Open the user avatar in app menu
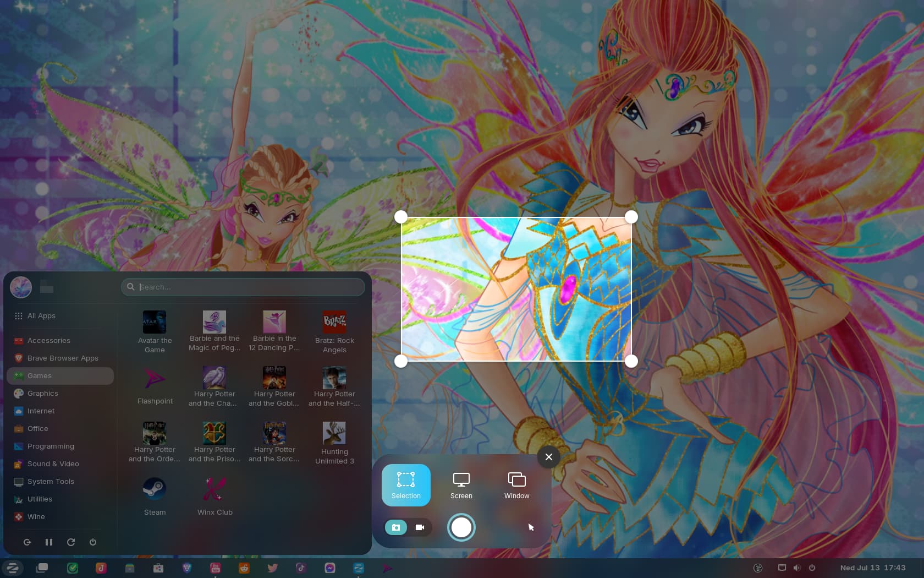This screenshot has width=924, height=578. point(21,287)
